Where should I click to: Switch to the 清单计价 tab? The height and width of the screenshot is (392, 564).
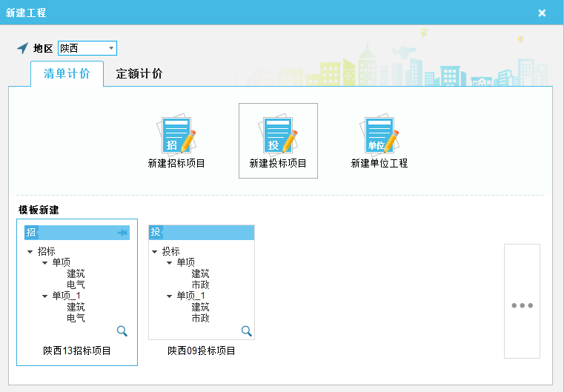(x=67, y=74)
